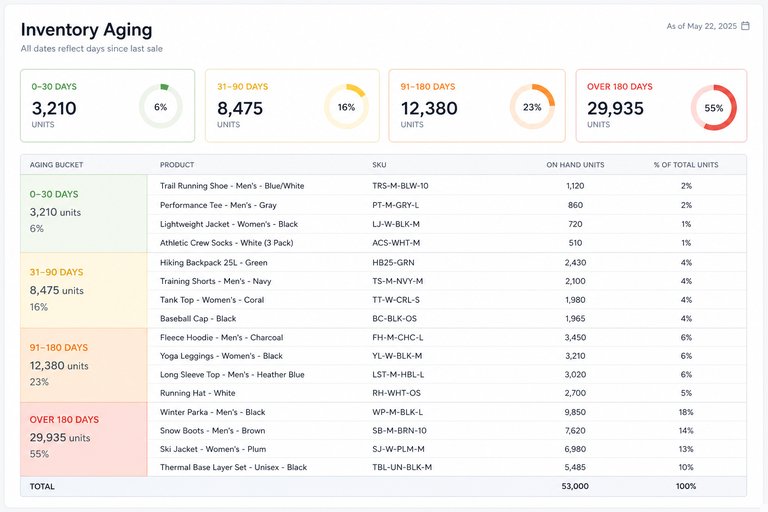
Task: Click 'All dates reflect days since last sale' subtitle
Action: (x=92, y=49)
